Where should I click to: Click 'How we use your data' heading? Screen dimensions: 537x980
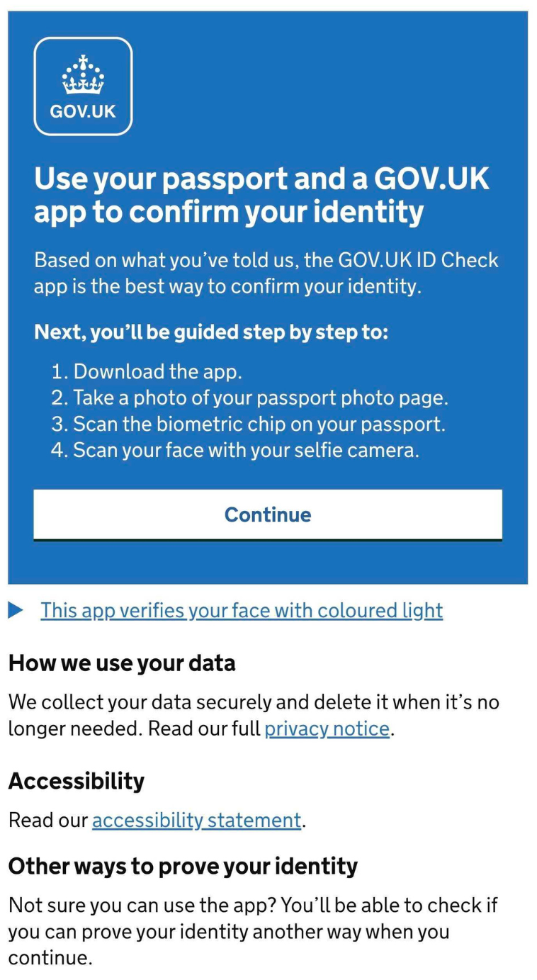click(x=121, y=663)
